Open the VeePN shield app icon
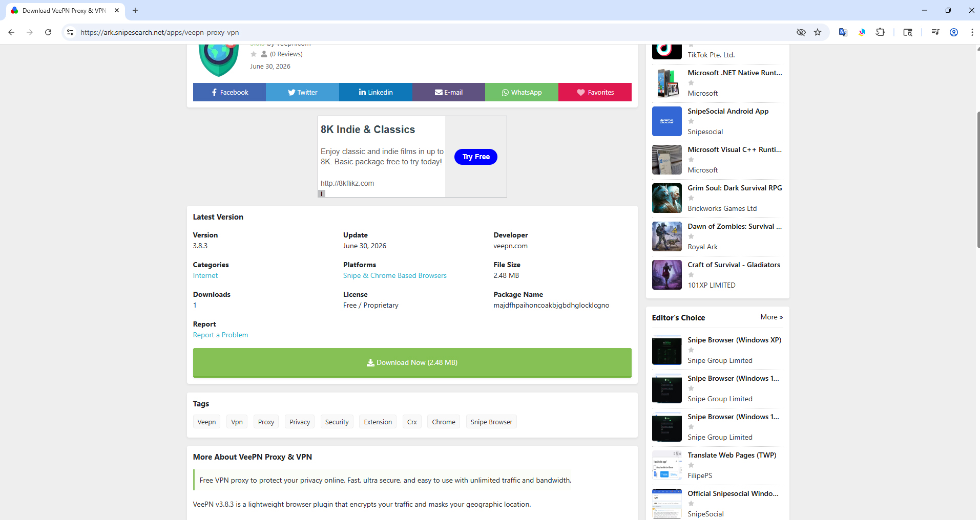The image size is (980, 520). 219,60
